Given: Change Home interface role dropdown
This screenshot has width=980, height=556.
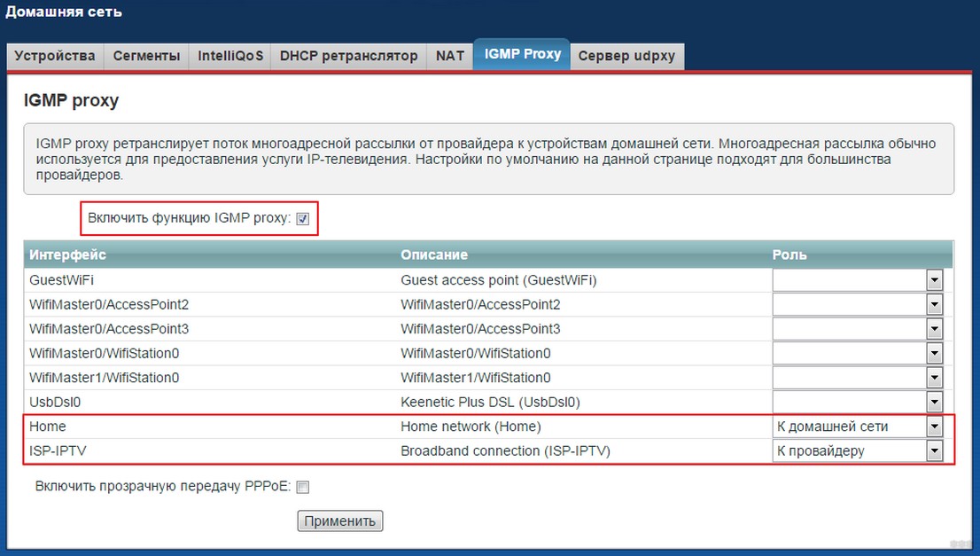Looking at the screenshot, I should pyautogui.click(x=857, y=427).
